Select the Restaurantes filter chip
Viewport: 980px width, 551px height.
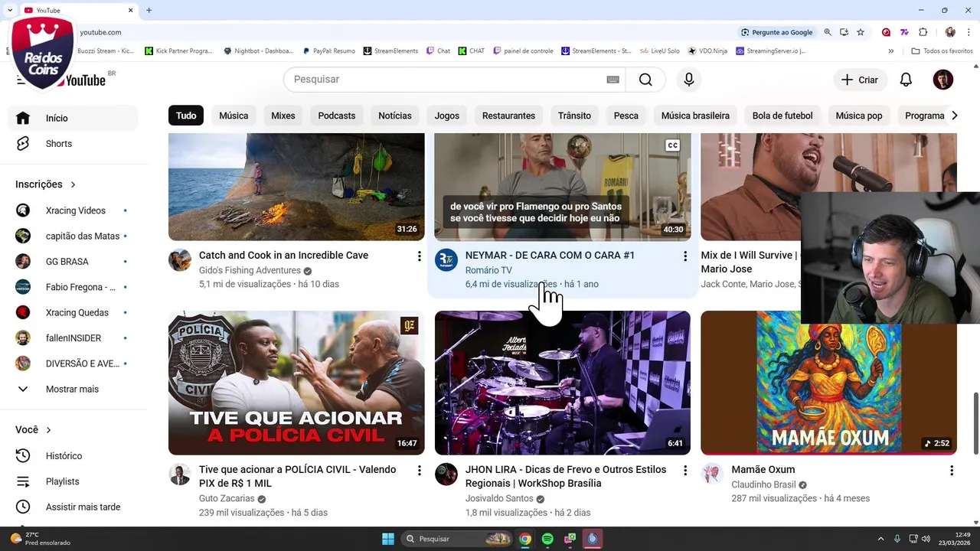(x=508, y=116)
